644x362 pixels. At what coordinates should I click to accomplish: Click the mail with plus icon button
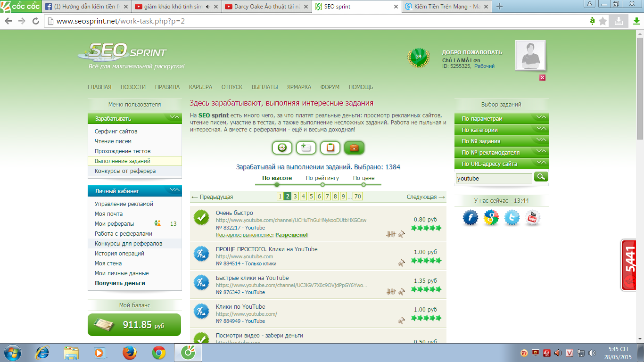point(306,148)
